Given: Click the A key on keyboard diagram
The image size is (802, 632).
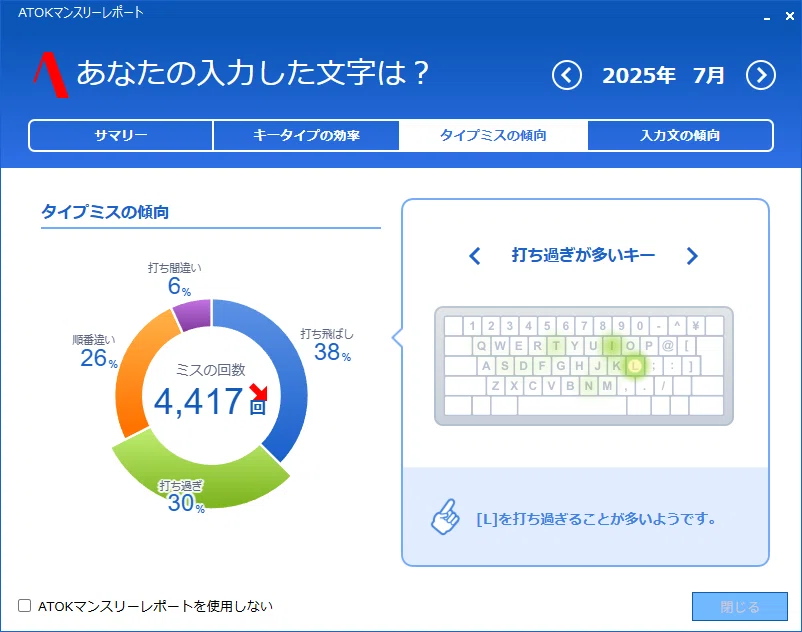Looking at the screenshot, I should [x=486, y=366].
